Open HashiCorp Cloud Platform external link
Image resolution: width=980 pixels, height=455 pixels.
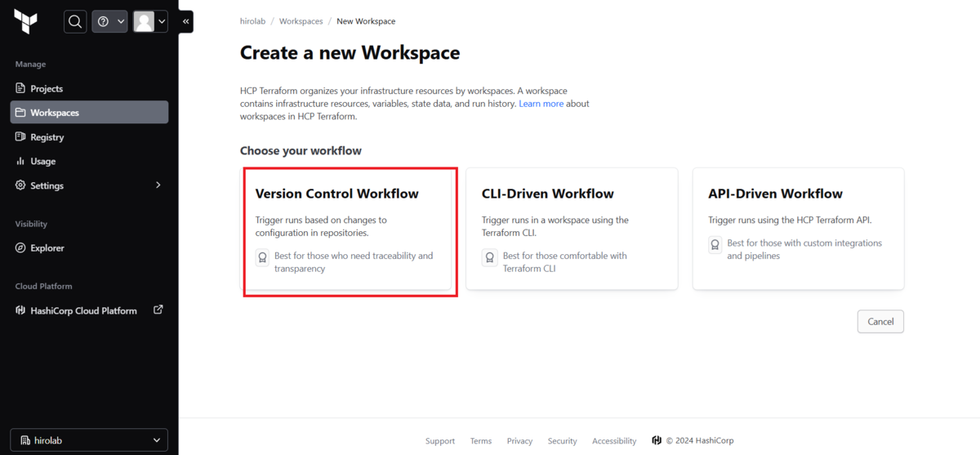pyautogui.click(x=89, y=310)
